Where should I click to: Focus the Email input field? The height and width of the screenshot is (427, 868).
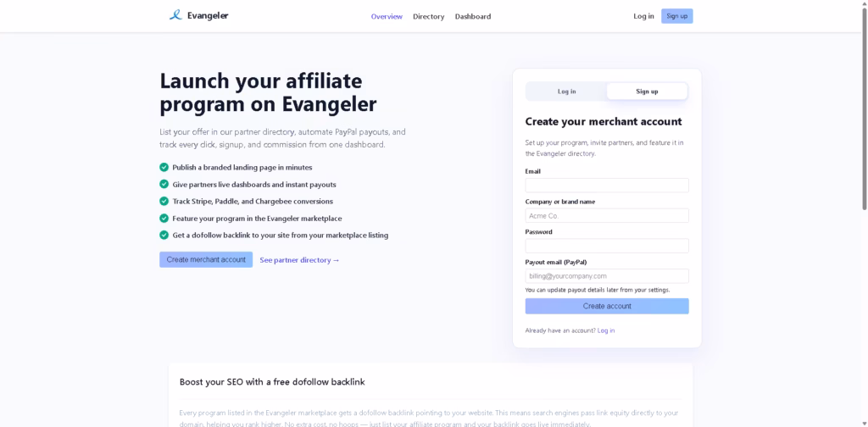click(607, 186)
